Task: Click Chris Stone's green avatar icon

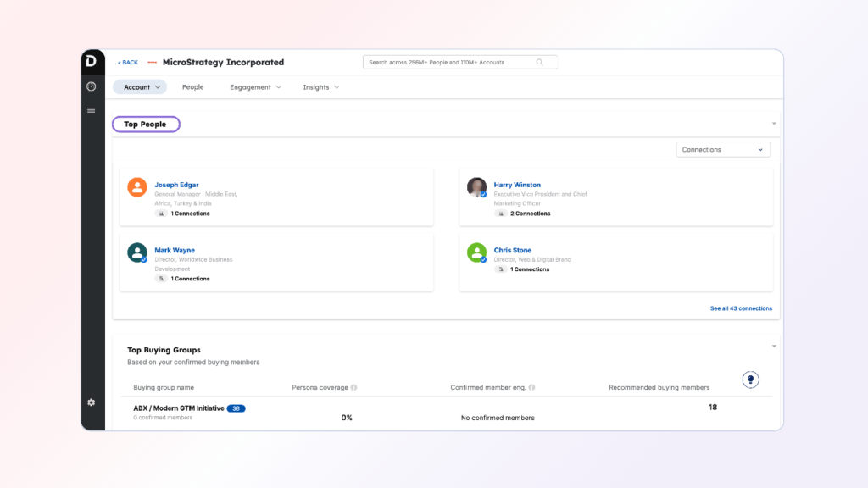Action: point(477,252)
